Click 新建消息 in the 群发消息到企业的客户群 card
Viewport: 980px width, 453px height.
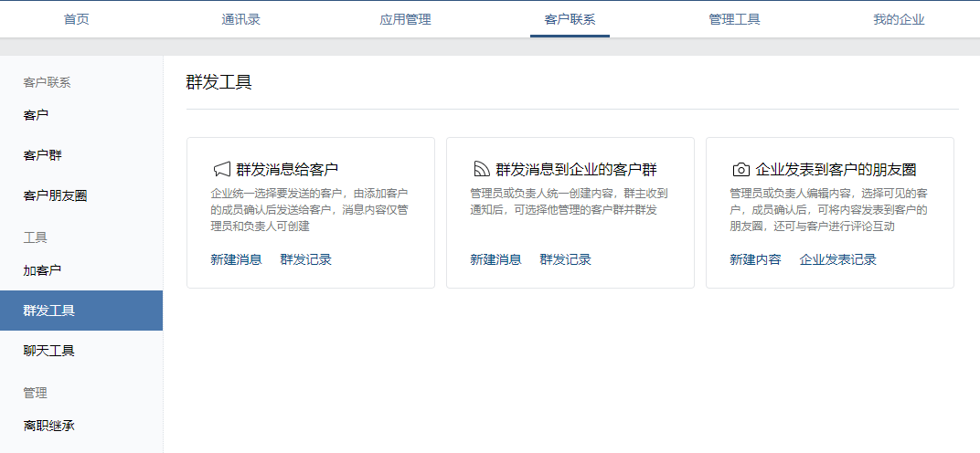pos(495,259)
